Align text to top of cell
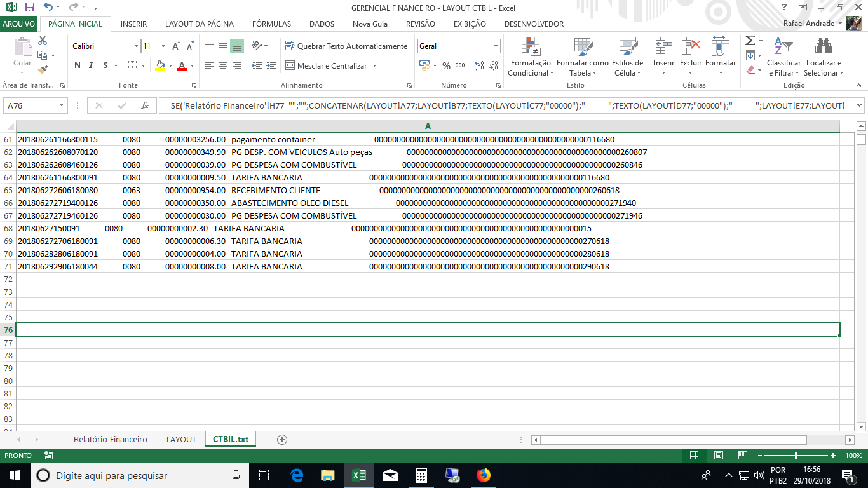Screen dimensions: 868x488 tap(209, 46)
